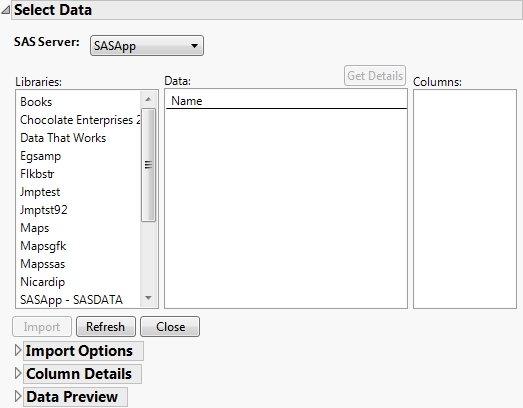Viewport: 523px width, 408px height.
Task: Select the Maps library
Action: coord(35,228)
